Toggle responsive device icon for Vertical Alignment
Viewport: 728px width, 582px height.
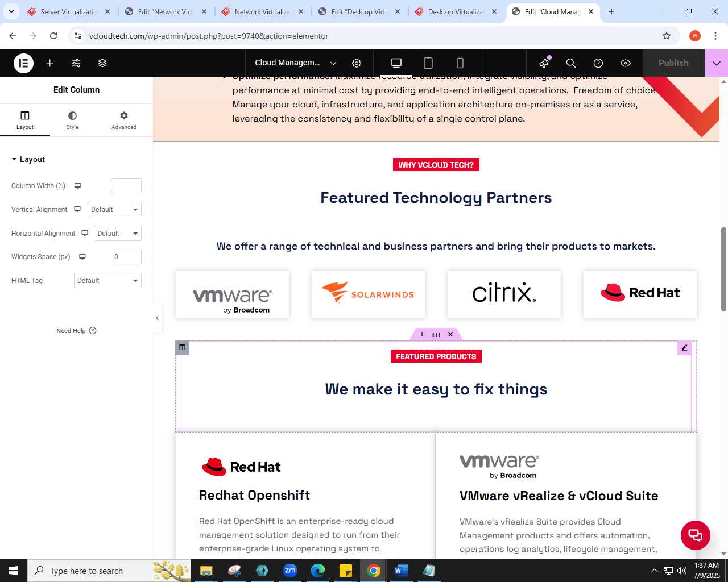[77, 210]
